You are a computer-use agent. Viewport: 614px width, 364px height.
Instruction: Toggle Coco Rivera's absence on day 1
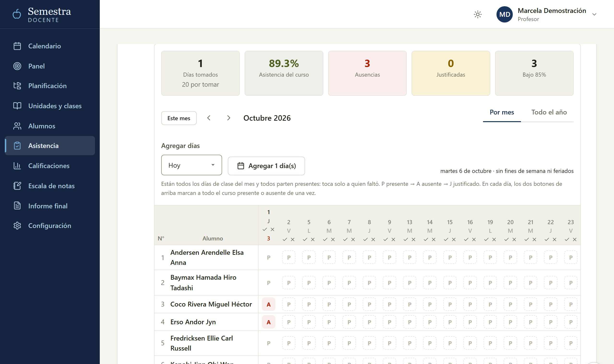pos(268,304)
